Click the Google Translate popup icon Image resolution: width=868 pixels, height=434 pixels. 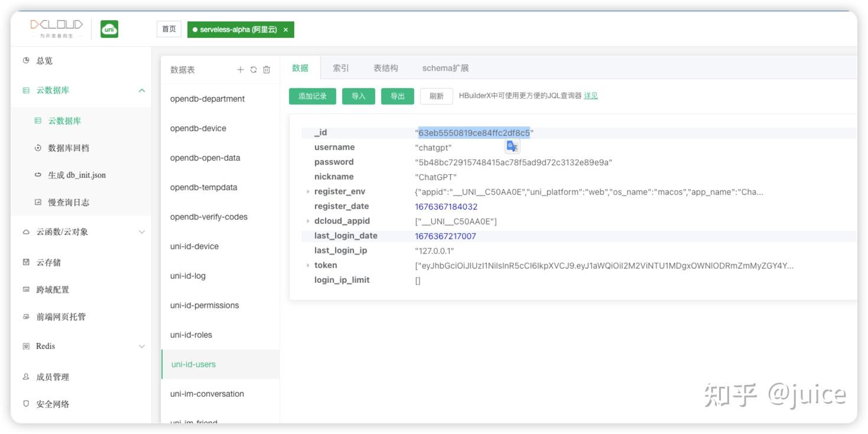click(512, 146)
